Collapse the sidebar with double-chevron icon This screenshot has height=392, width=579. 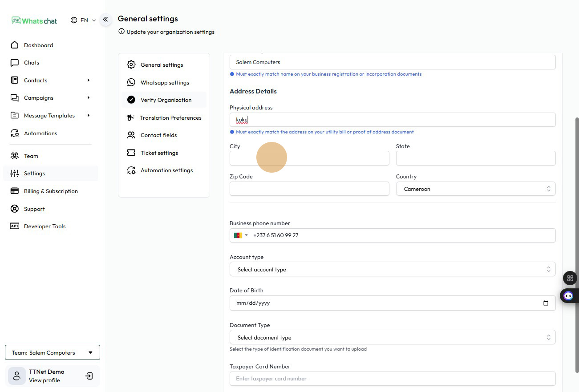click(105, 19)
